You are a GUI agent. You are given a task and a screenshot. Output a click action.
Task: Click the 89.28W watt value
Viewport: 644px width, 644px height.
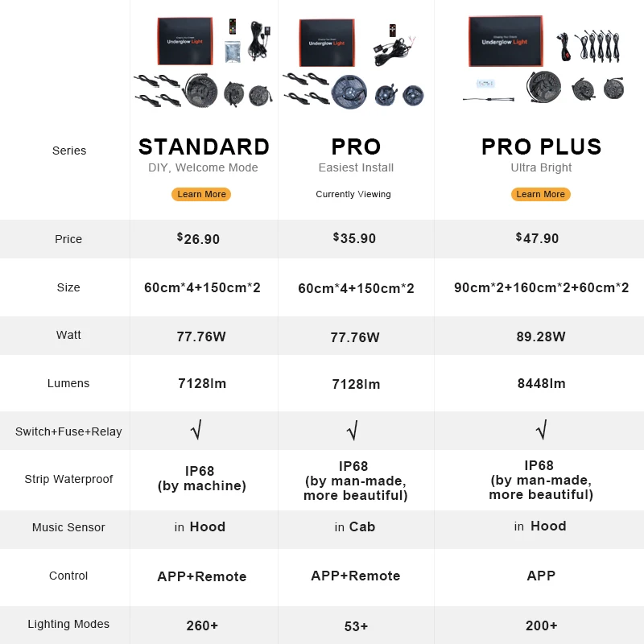click(541, 336)
